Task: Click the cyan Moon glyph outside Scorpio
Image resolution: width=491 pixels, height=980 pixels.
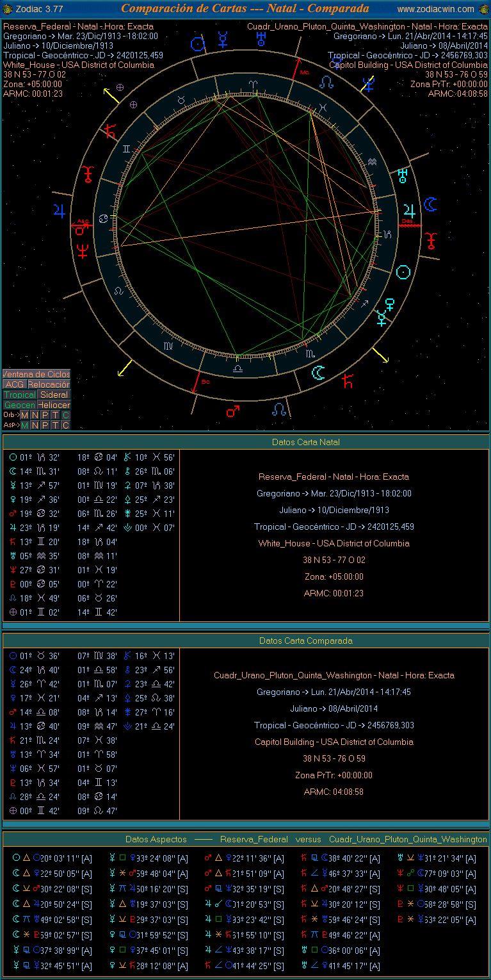Action: click(x=318, y=372)
